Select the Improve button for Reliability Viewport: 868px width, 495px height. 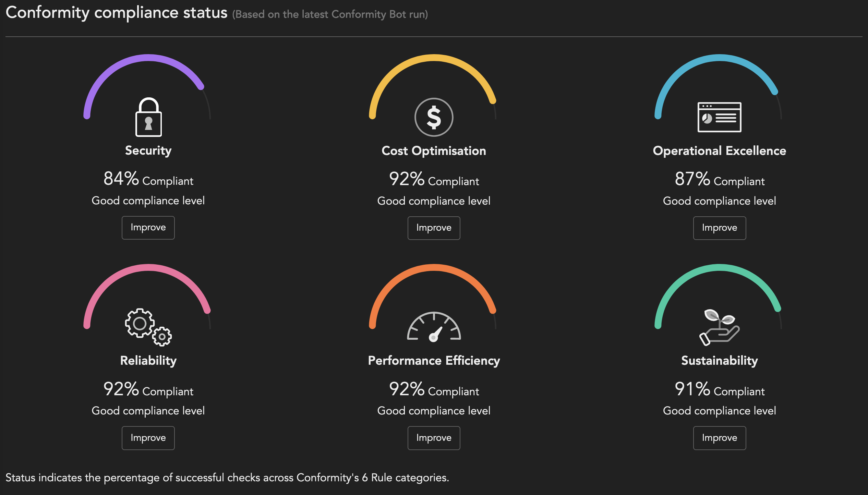tap(148, 438)
